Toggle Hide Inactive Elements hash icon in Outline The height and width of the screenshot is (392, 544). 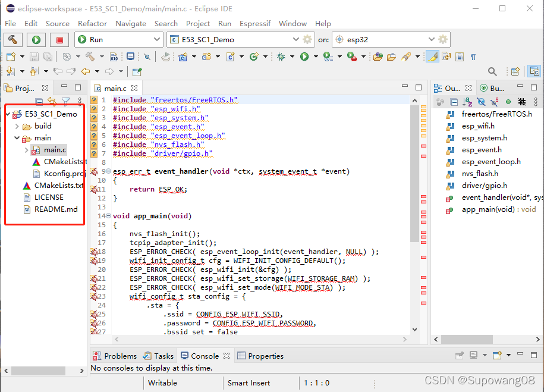click(522, 102)
